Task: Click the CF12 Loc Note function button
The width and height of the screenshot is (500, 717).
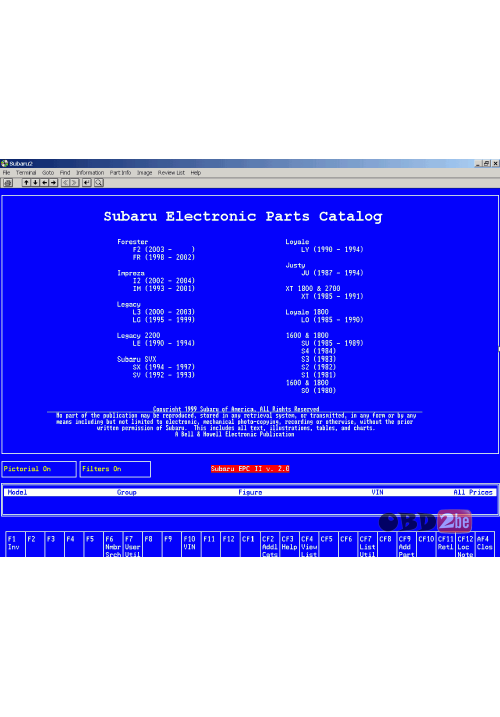Action: tap(465, 545)
